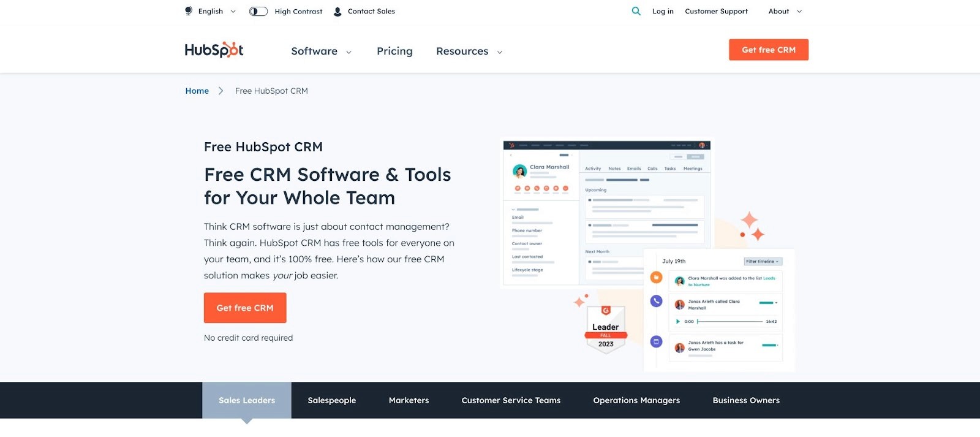980x437 pixels.
Task: Click the HubSpot logo
Action: pyautogui.click(x=214, y=50)
